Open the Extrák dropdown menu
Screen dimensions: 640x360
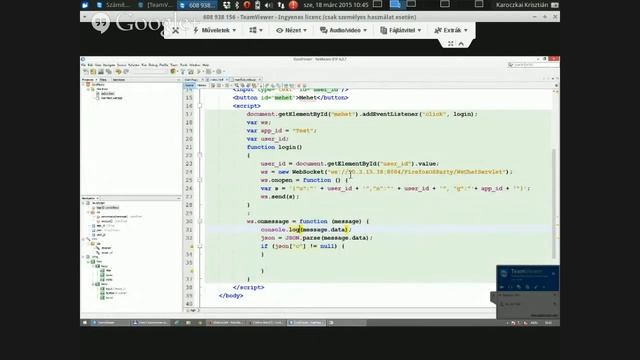click(x=451, y=30)
